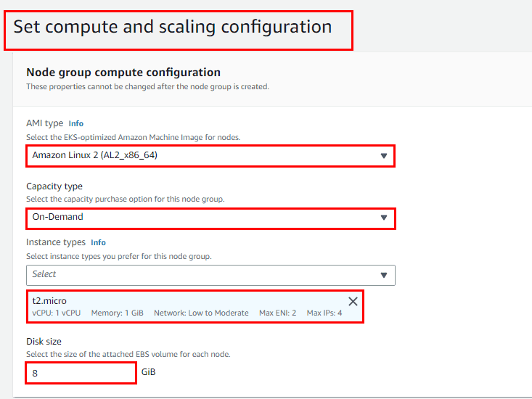Open the Info link beside Instance types

(98, 242)
